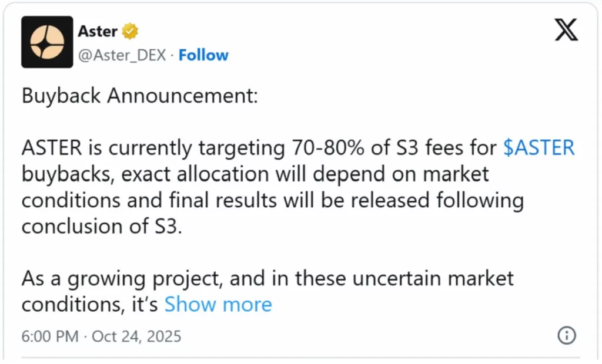
Task: Click the truncated 'conditions, it's' text
Action: (90, 305)
